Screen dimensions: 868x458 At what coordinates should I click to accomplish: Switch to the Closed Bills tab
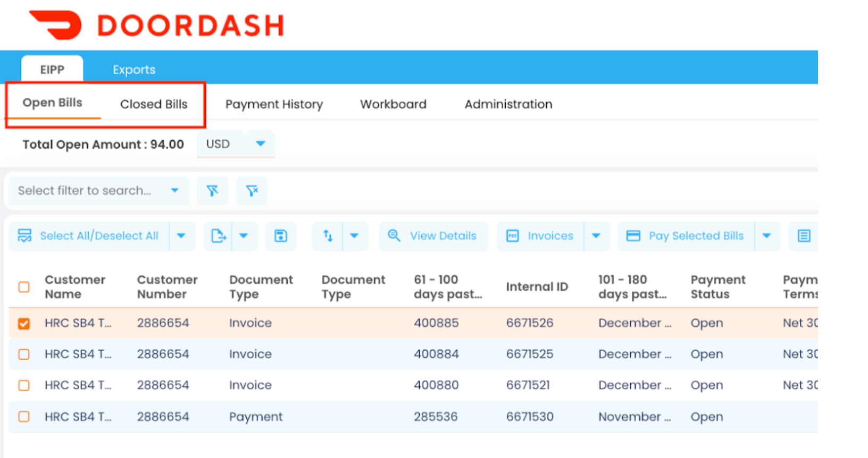tap(154, 104)
